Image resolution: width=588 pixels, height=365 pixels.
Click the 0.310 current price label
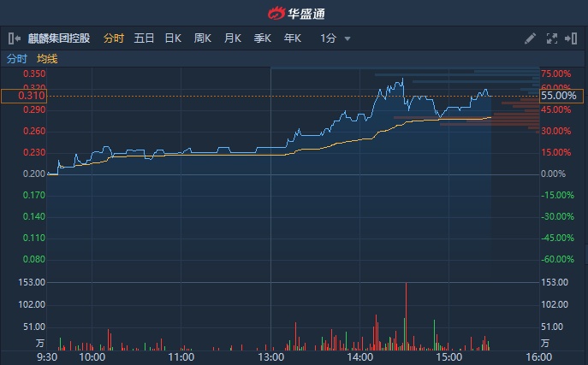[24, 96]
